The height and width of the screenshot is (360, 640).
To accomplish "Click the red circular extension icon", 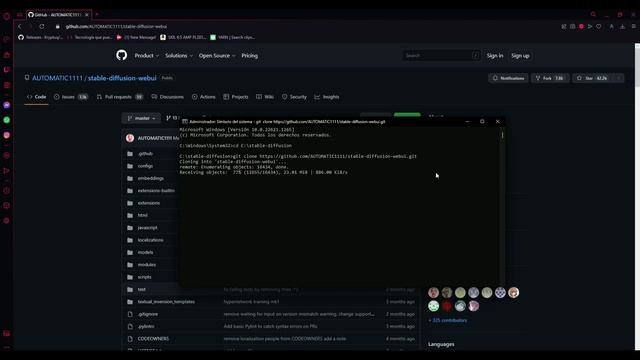I will coord(581,26).
